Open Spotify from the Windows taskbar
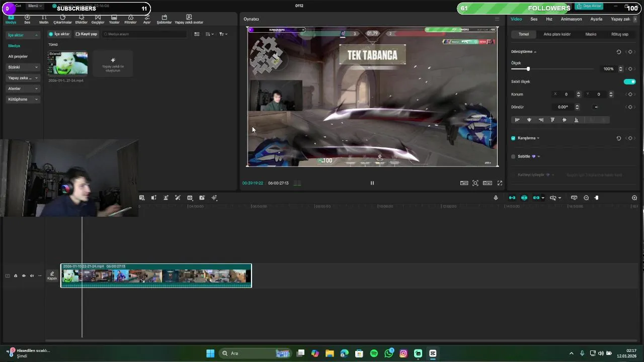The image size is (644, 362). (374, 353)
